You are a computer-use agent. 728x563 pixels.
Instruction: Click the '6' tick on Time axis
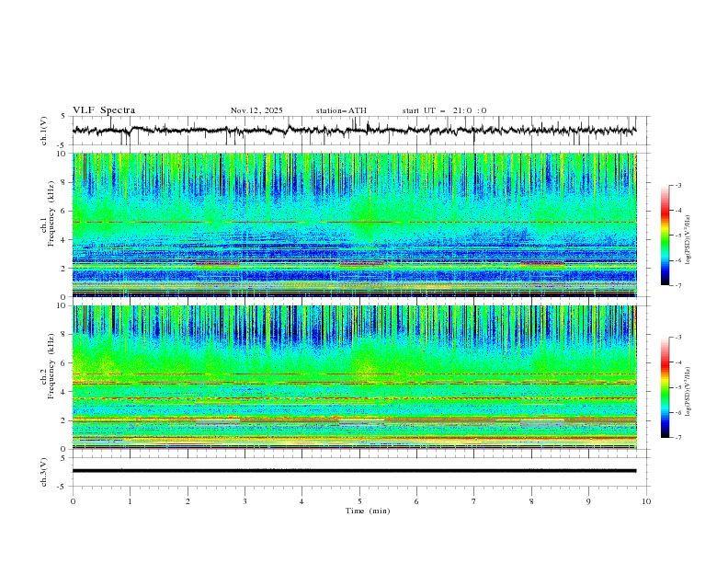pyautogui.click(x=416, y=501)
